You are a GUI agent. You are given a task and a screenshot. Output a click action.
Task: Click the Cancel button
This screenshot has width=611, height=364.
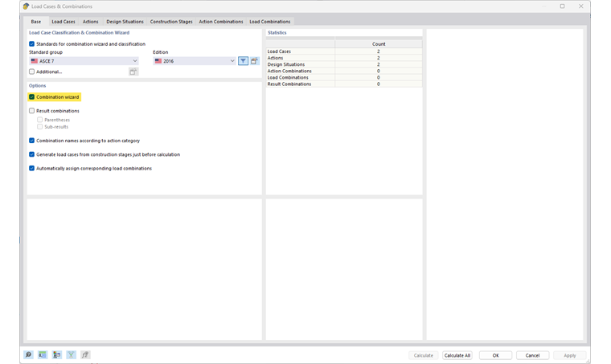533,355
